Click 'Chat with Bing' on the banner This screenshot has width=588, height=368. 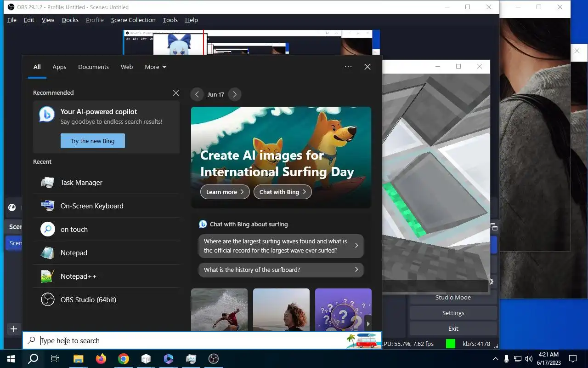pyautogui.click(x=283, y=192)
